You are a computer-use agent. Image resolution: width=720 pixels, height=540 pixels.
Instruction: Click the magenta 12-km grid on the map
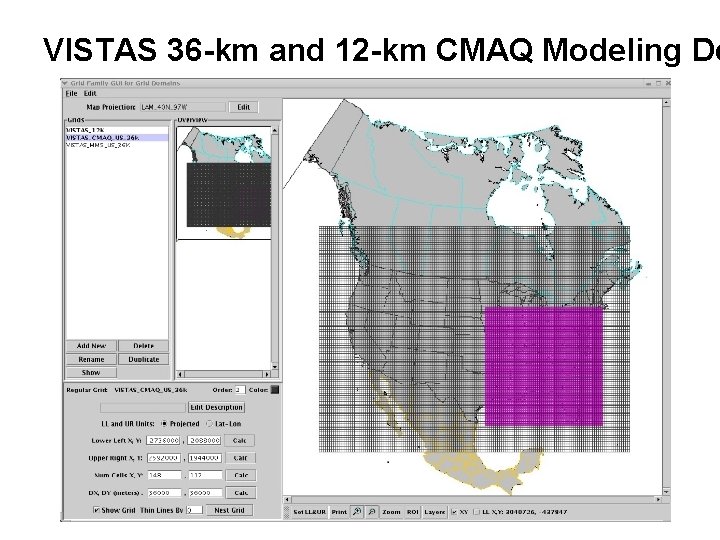point(544,366)
